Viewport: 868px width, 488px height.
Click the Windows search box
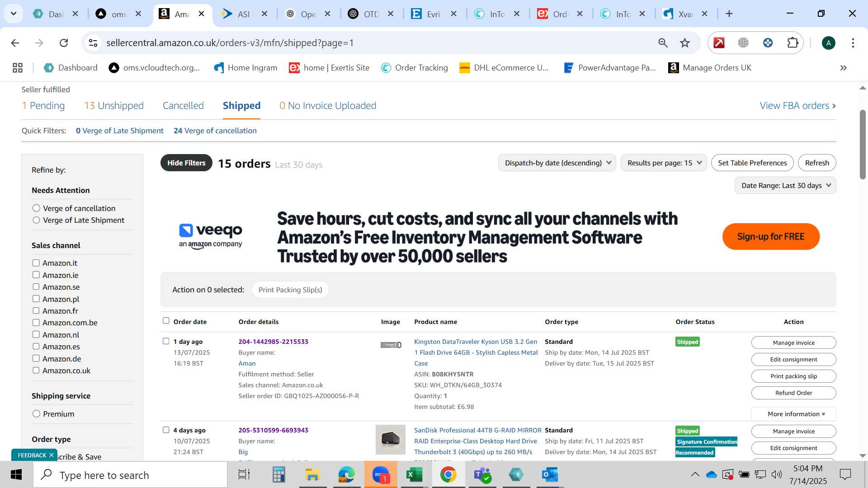(130, 475)
